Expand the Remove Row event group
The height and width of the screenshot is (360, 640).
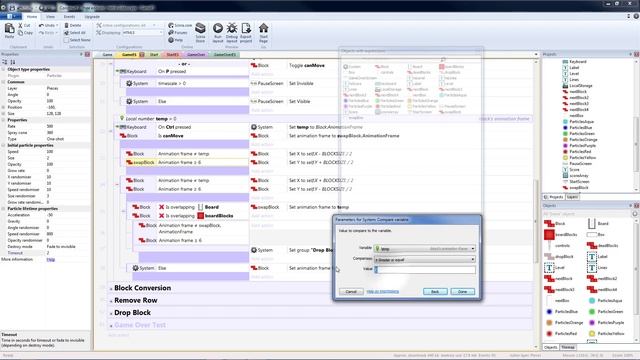pos(111,301)
